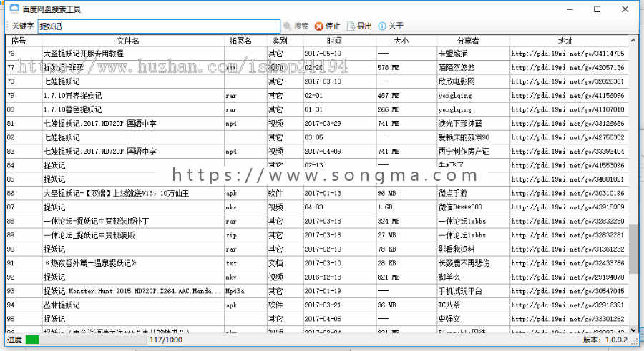Screen dimensions: 644x351
Task: Click the Baidu netdisk app icon in title bar
Action: click(x=14, y=9)
